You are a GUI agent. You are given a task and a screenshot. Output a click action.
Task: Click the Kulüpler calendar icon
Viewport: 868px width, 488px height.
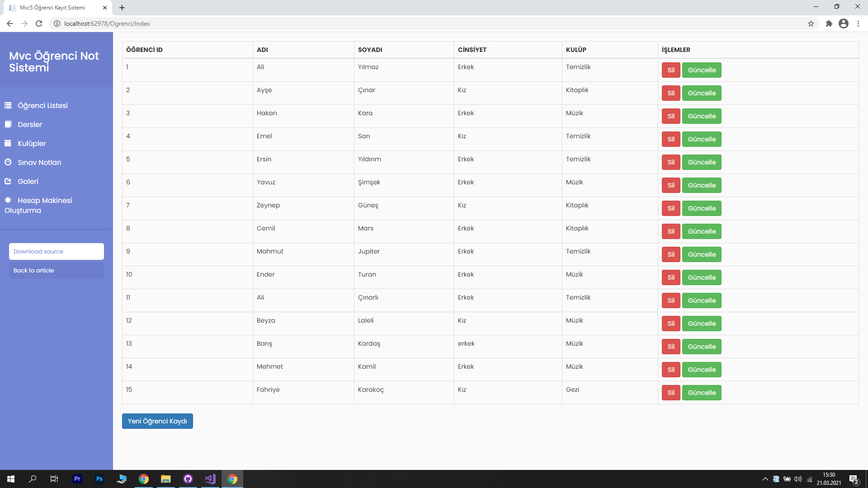[8, 143]
